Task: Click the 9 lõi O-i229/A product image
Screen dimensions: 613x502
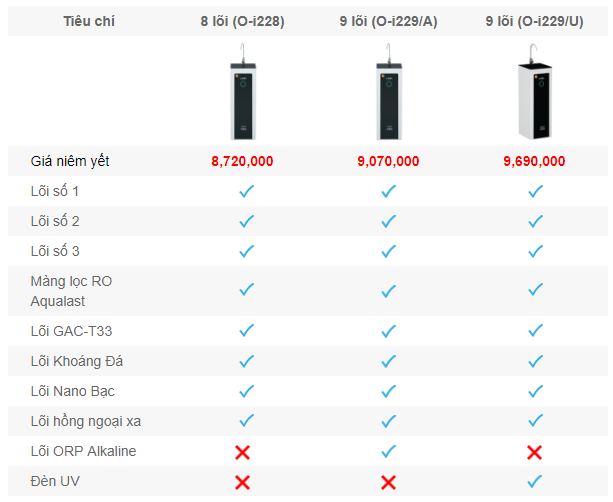Action: point(389,95)
